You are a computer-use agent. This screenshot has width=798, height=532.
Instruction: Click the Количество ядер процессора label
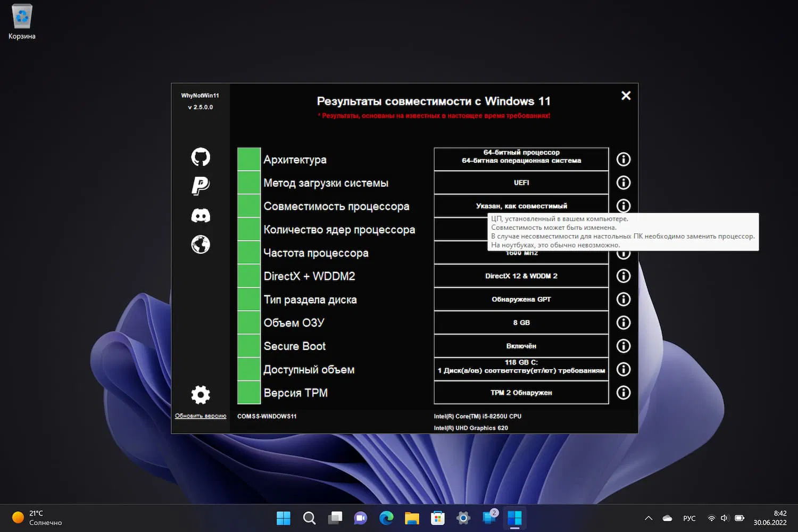tap(339, 230)
